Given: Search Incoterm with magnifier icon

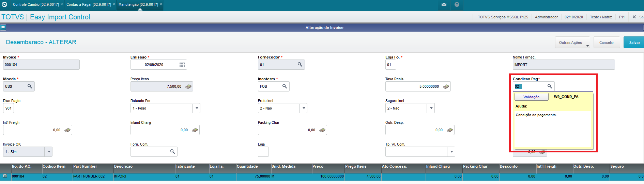Looking at the screenshot, I should (x=285, y=86).
